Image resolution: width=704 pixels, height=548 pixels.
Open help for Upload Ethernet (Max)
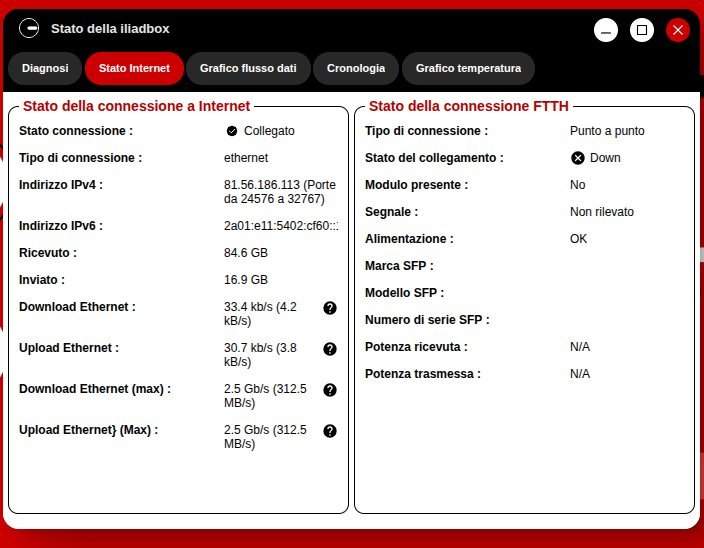pos(330,431)
